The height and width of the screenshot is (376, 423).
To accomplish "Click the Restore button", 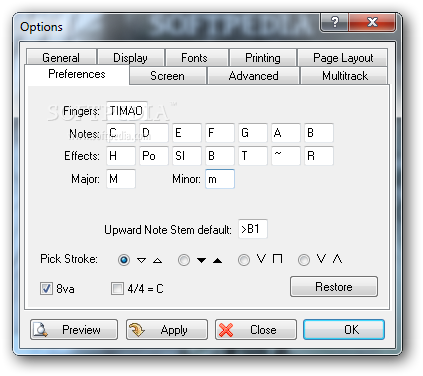I will tap(334, 286).
